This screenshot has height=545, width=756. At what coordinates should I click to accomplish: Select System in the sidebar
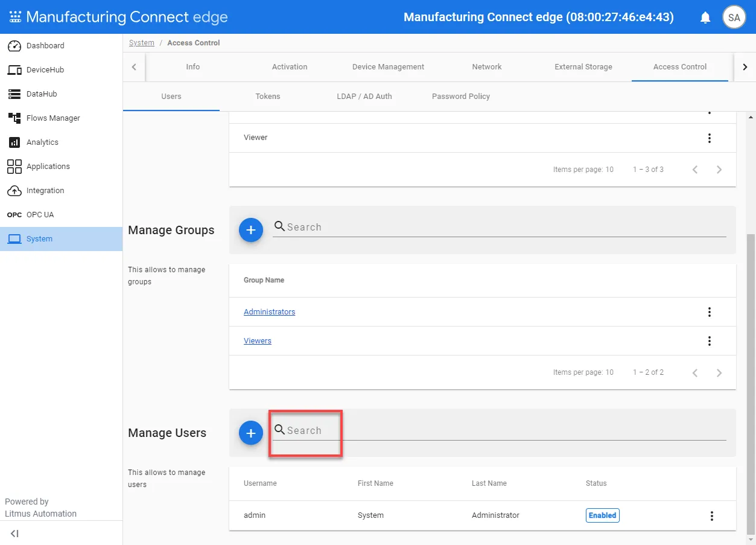click(61, 239)
